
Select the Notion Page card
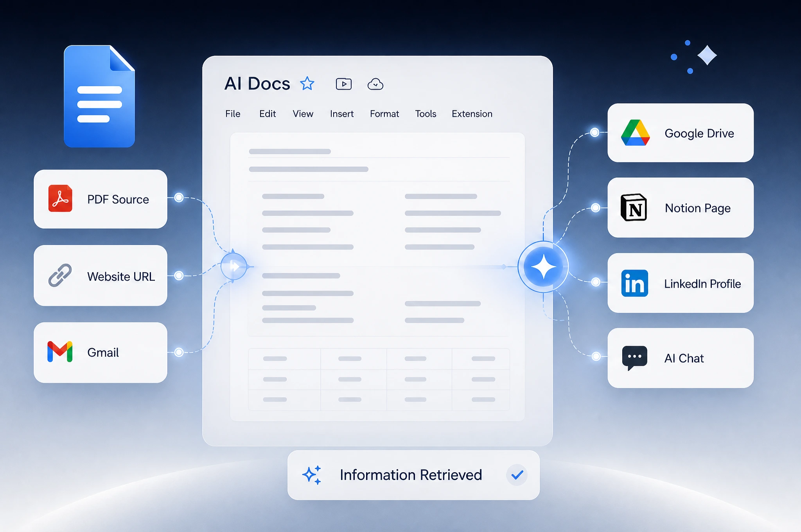pyautogui.click(x=681, y=208)
